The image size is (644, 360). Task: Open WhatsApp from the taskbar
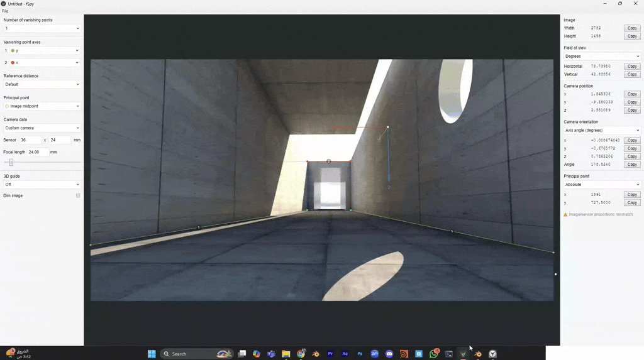pyautogui.click(x=434, y=354)
